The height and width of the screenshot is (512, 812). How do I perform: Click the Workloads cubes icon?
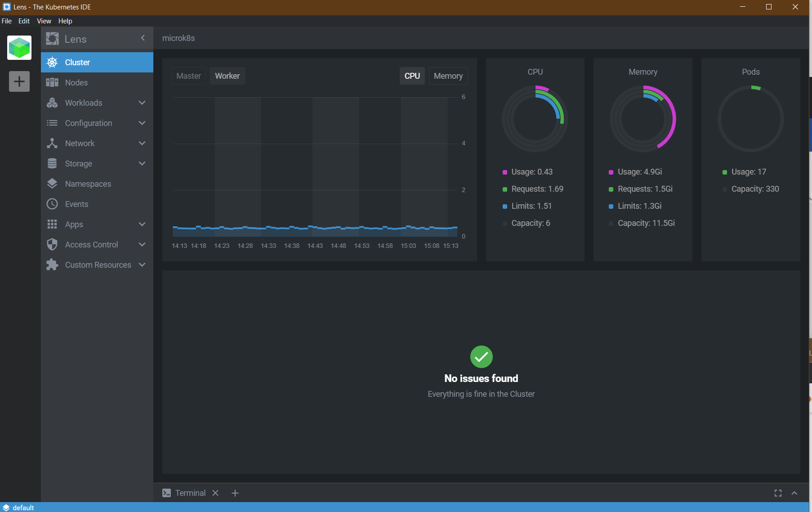(53, 103)
